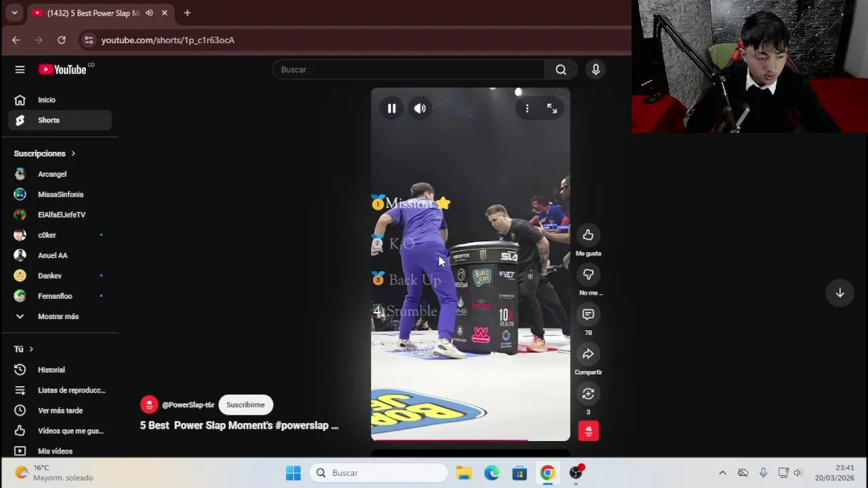Open File Explorer from the taskbar
This screenshot has width=868, height=488.
(x=464, y=473)
